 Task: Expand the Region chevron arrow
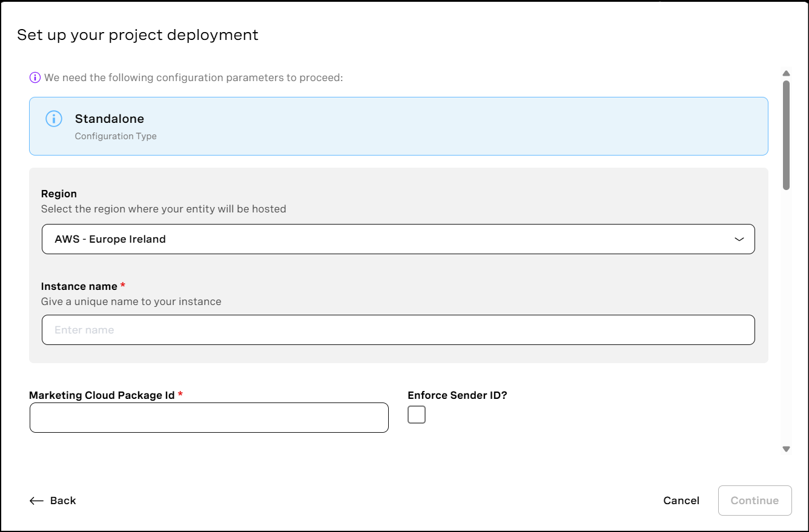[739, 239]
